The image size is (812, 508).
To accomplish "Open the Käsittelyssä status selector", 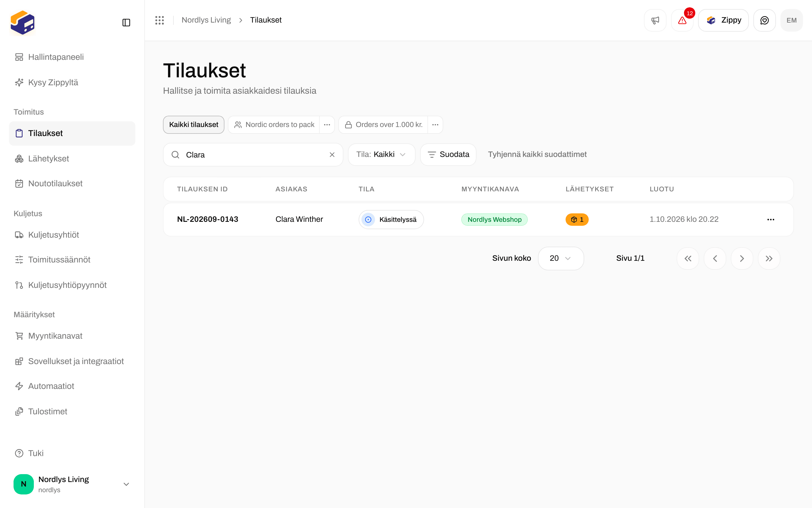I will (x=391, y=219).
